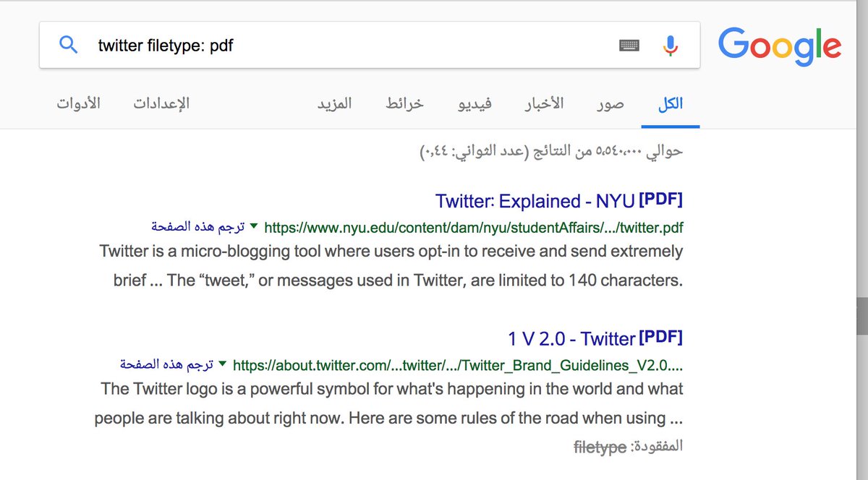The image size is (868, 480).
Task: Click the snippet mentioning 140 characters
Action: (x=391, y=266)
